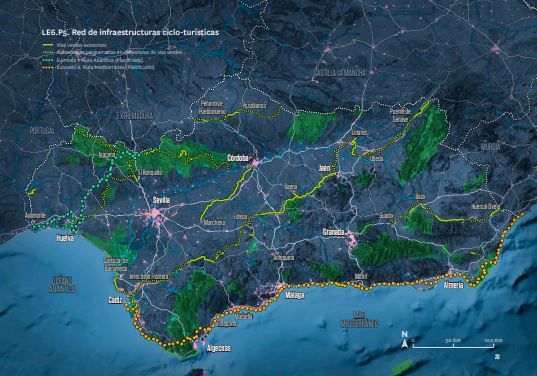Click the teal dotted Eurovelo Atlántica legend symbol
The width and height of the screenshot is (537, 376).
click(47, 60)
